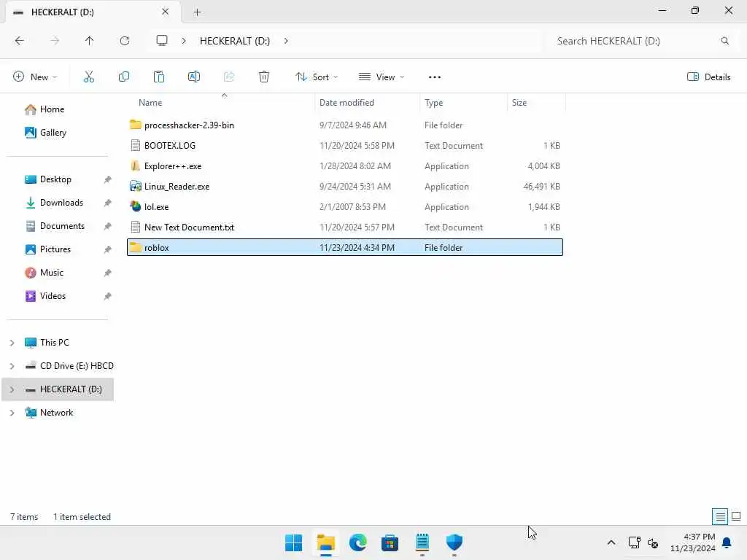Go forward with the right arrow
747x560 pixels.
click(54, 41)
